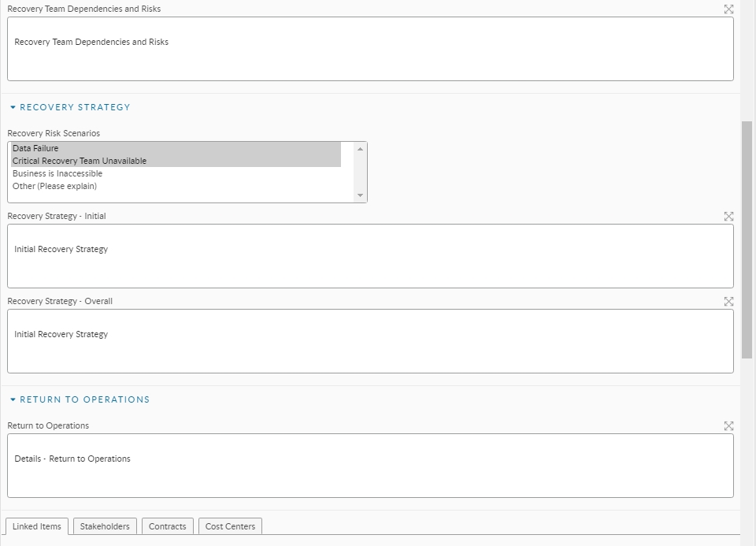
Task: Select Critical Recovery Team Unavailable option
Action: click(80, 161)
